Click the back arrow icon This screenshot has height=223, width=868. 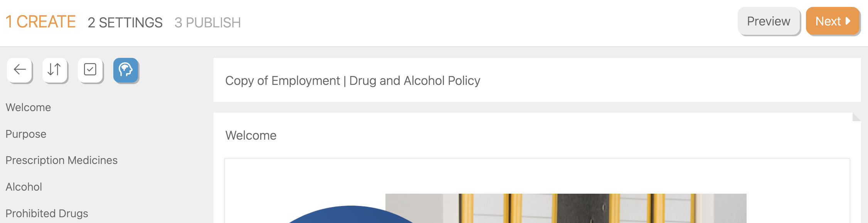point(20,70)
